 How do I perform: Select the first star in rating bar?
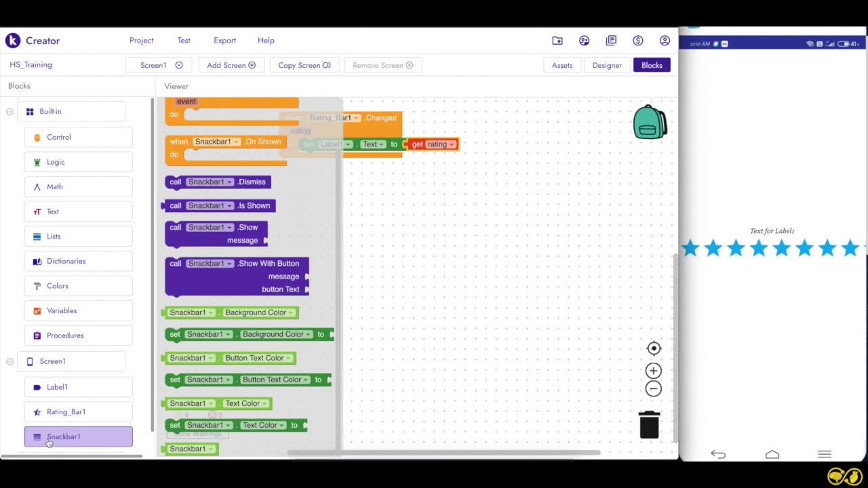tap(690, 249)
